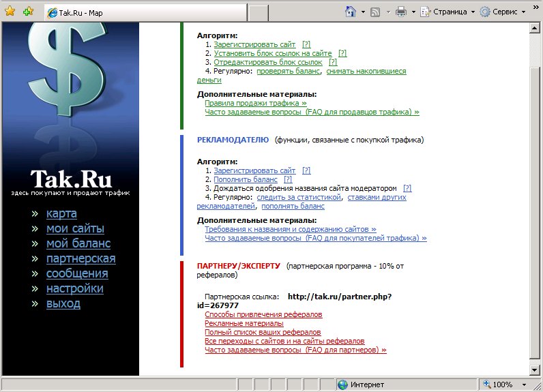
Task: Open the Страница menu
Action: click(x=447, y=12)
